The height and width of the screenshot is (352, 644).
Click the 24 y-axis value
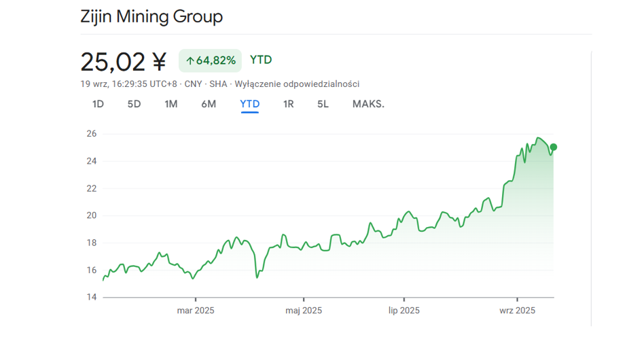[x=92, y=161]
